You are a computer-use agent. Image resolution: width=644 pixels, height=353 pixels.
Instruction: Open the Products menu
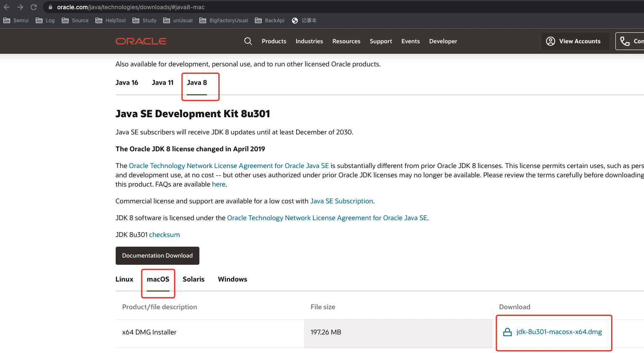click(274, 41)
